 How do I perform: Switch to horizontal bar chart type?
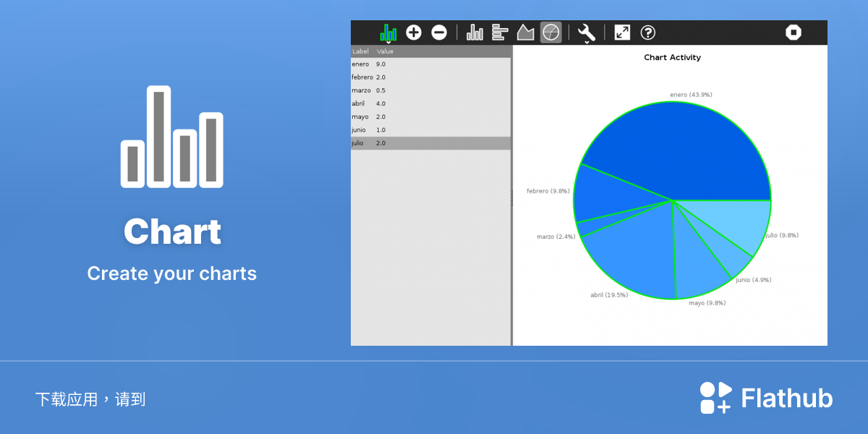click(x=500, y=33)
